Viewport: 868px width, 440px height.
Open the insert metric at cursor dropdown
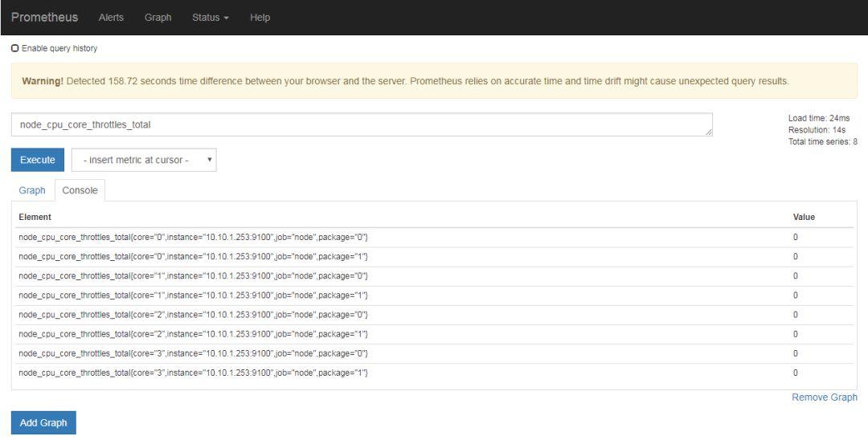(144, 160)
